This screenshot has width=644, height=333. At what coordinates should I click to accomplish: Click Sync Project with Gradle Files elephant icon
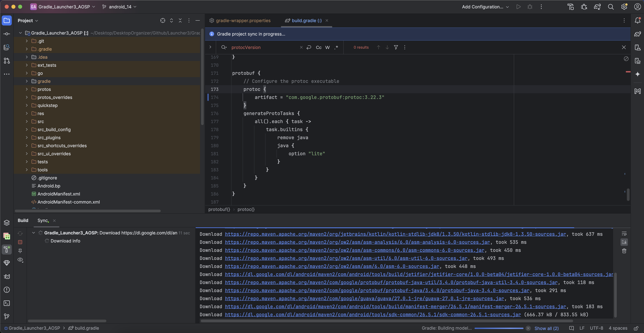click(597, 7)
